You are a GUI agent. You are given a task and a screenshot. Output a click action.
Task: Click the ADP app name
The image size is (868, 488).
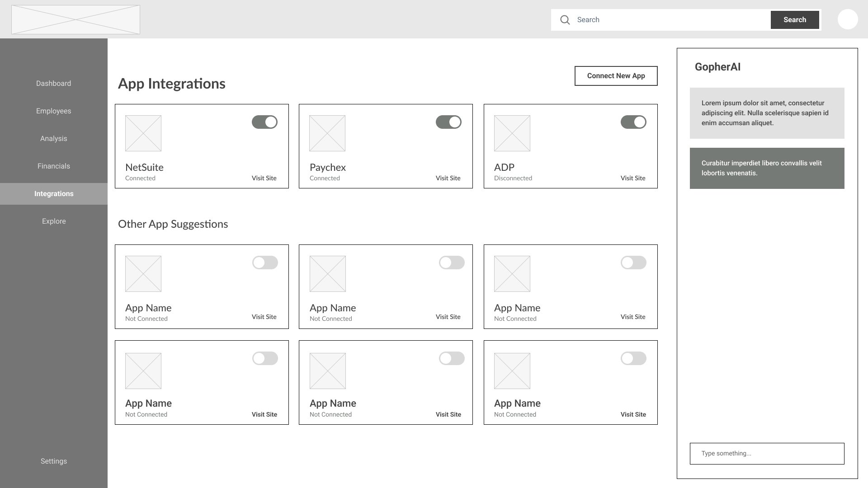pos(504,167)
